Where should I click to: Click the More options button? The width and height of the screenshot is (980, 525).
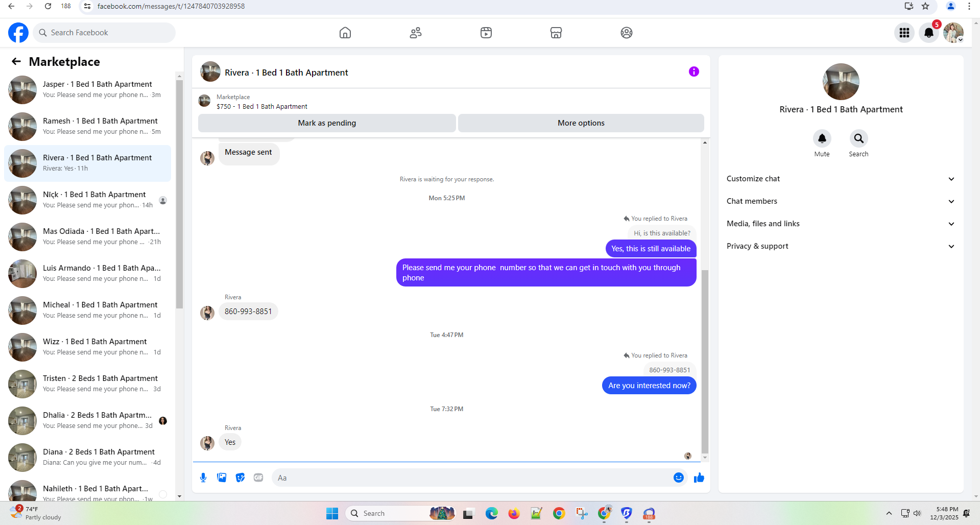[x=581, y=123]
